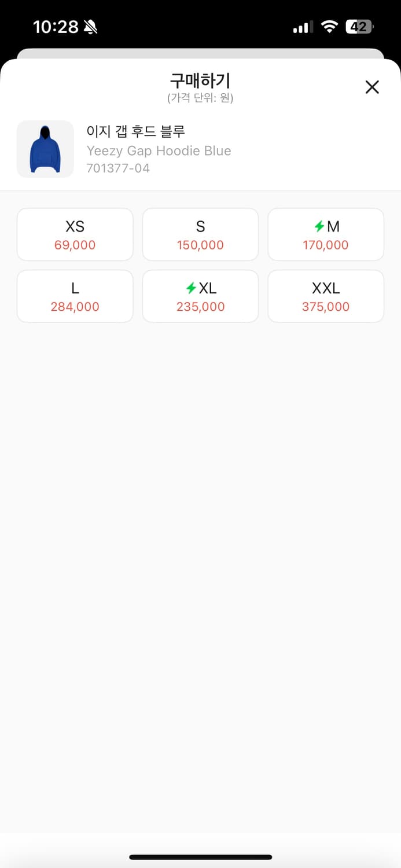This screenshot has width=401, height=868.
Task: Pick size L priced 284,000
Action: 75,296
